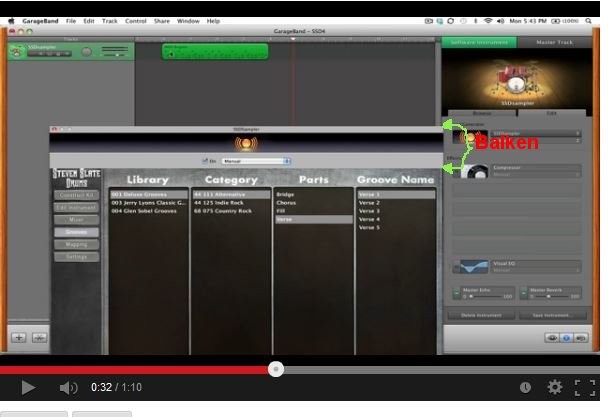Click the Mapping button
Viewport: 608px width, 417px height.
pos(76,244)
